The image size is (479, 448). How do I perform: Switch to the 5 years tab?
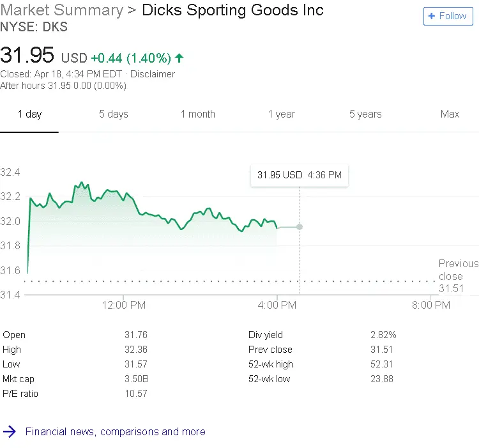click(365, 114)
